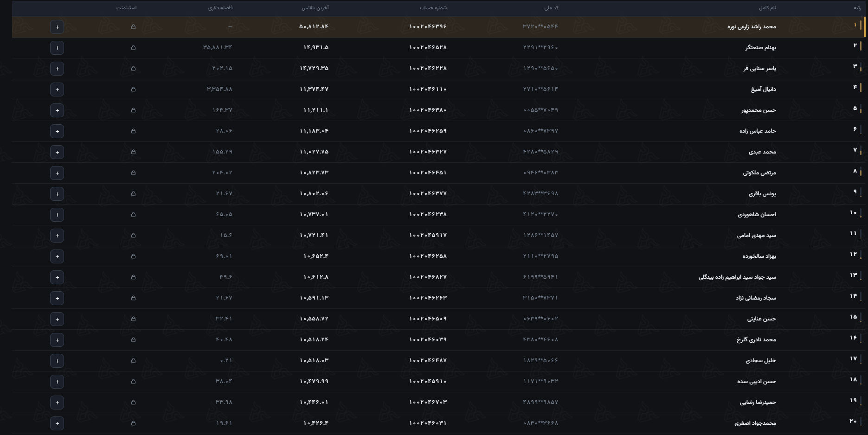The height and width of the screenshot is (435, 868).
Task: Click the statement lock for خلیل سجادی
Action: 133,361
